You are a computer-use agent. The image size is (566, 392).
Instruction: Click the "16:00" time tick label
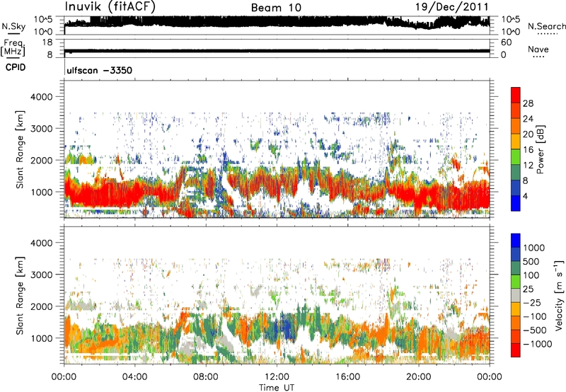tap(347, 377)
